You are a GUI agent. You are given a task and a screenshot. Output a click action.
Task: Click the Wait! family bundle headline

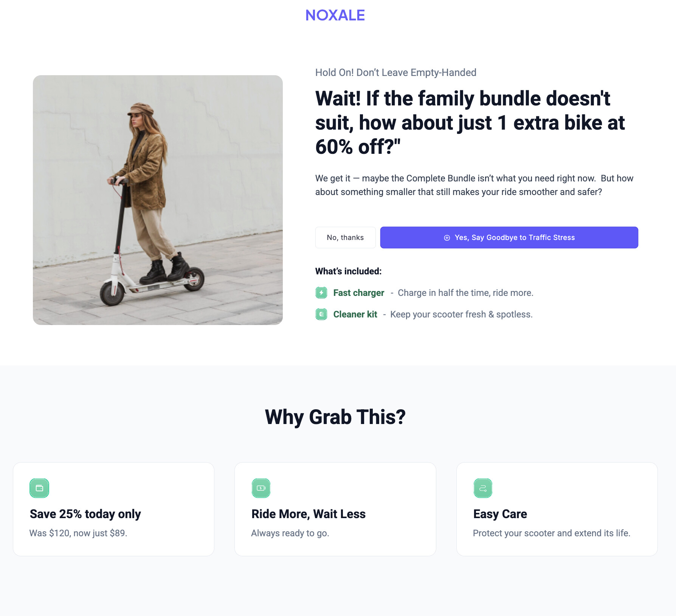coord(470,122)
